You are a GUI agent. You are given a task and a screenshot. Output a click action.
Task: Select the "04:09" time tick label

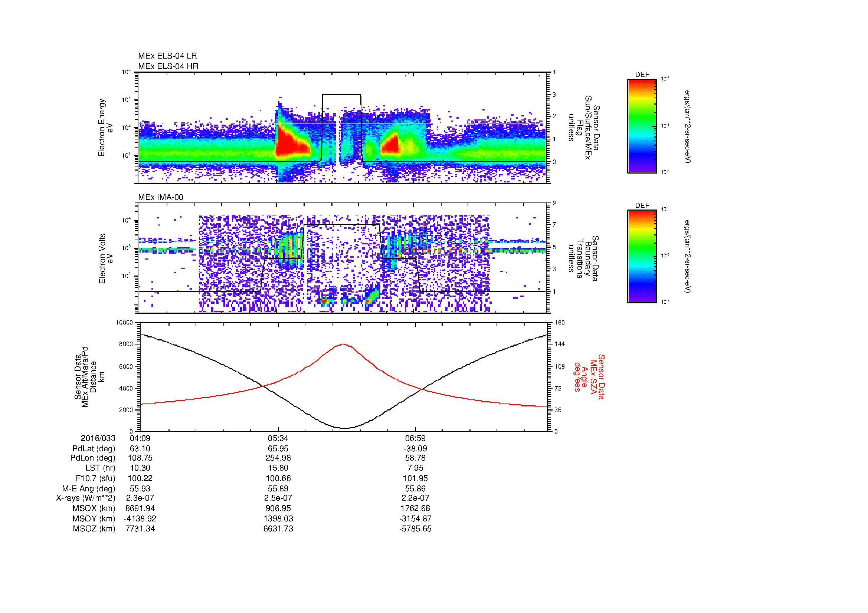[140, 438]
